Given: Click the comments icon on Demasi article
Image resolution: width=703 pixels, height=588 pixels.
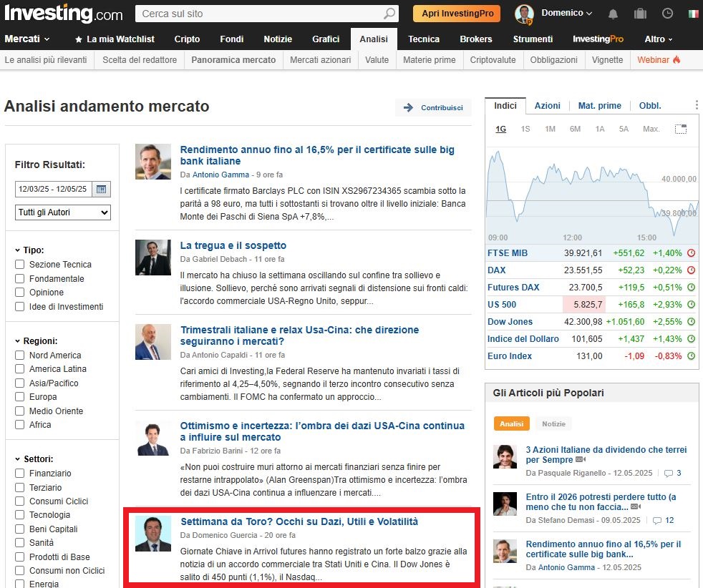Looking at the screenshot, I should point(657,520).
